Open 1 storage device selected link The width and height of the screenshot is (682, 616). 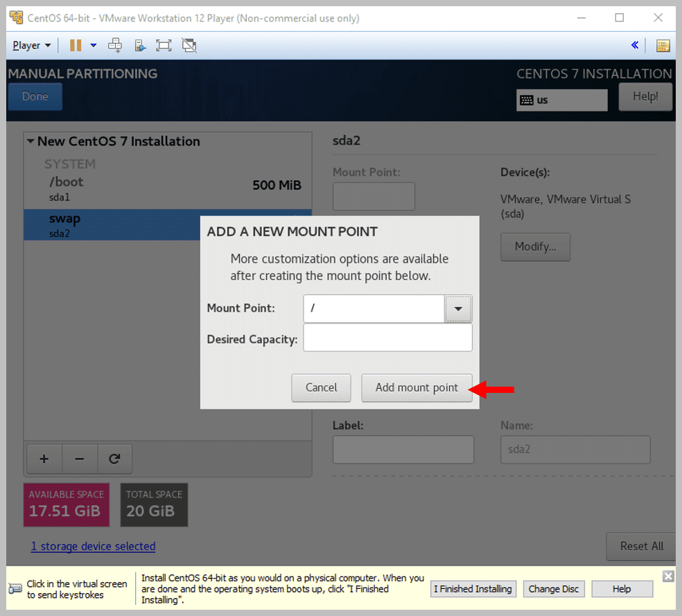point(93,546)
